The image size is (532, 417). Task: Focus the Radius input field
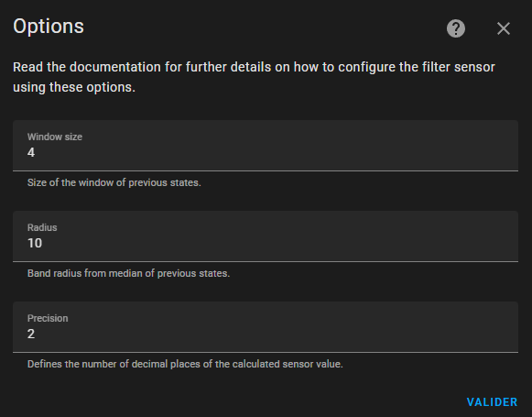[x=266, y=236]
